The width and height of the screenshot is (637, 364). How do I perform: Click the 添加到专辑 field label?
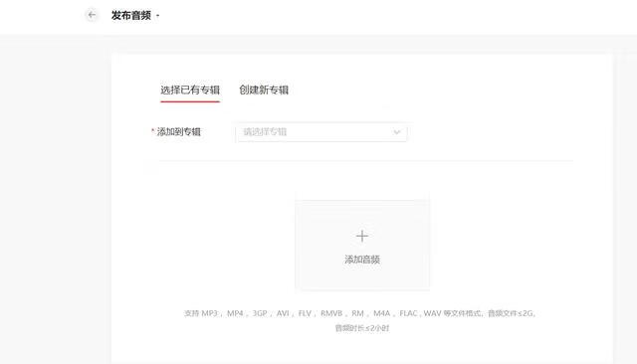pos(179,132)
